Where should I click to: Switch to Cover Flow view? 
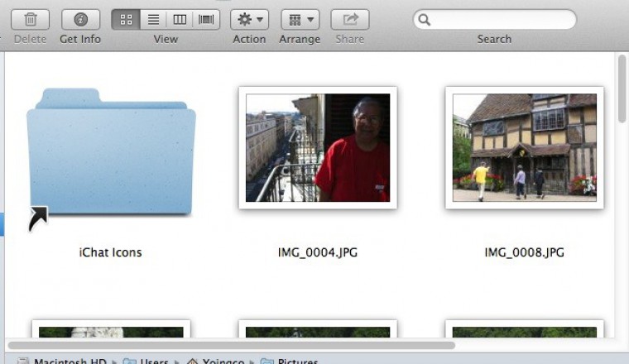(x=206, y=20)
